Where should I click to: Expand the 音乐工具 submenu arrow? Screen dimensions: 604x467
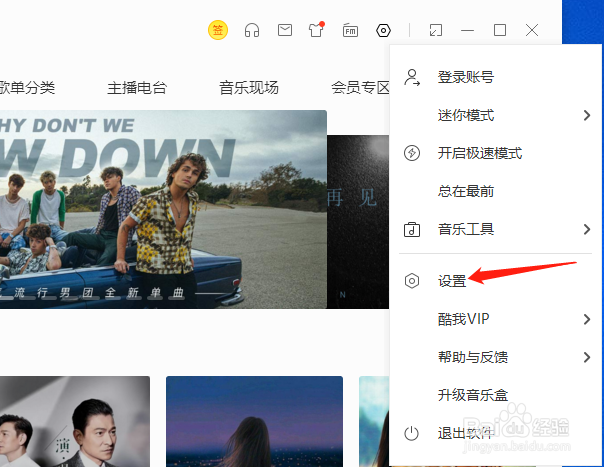[x=587, y=229]
